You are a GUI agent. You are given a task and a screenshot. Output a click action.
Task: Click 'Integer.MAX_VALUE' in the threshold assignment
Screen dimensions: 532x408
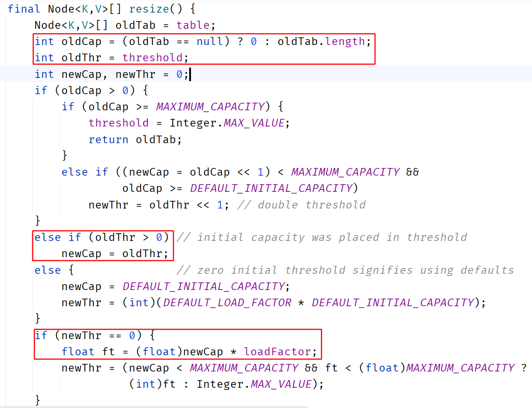(227, 123)
